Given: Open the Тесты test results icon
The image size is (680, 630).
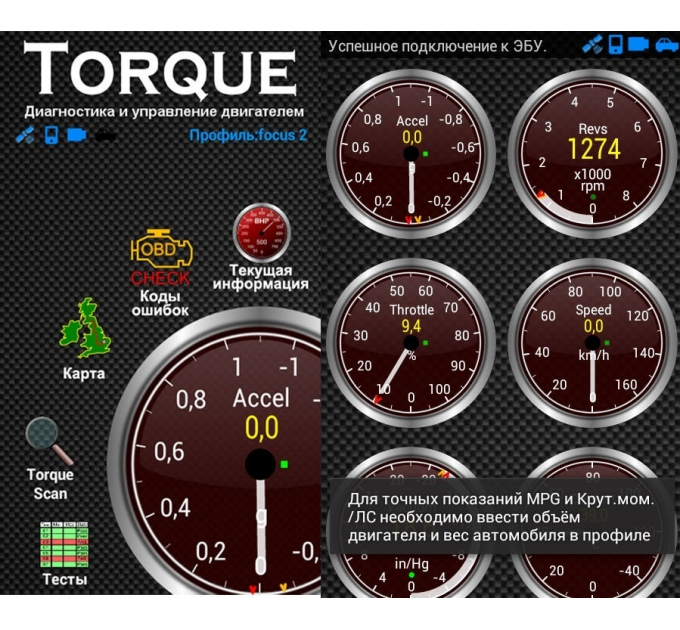Looking at the screenshot, I should [x=64, y=545].
